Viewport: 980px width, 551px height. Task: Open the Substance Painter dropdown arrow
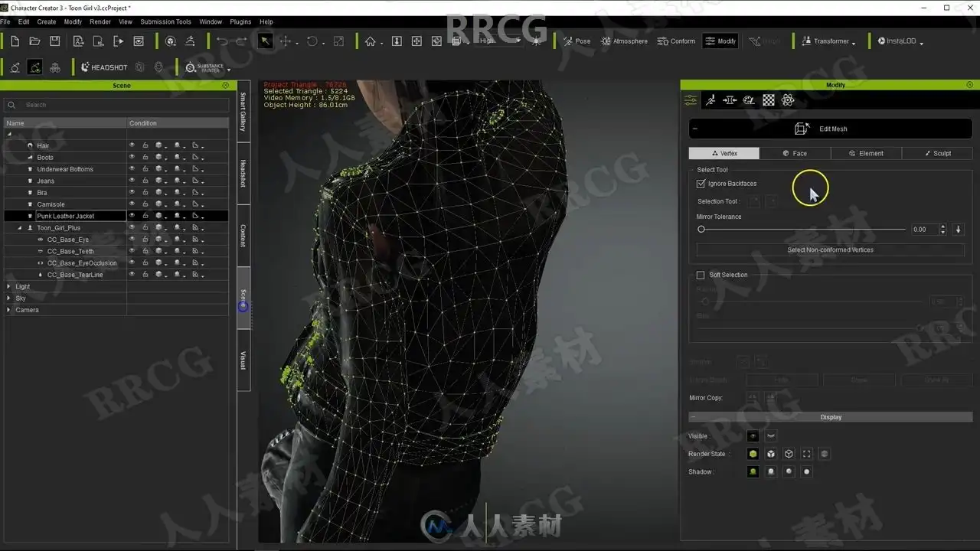pyautogui.click(x=228, y=70)
